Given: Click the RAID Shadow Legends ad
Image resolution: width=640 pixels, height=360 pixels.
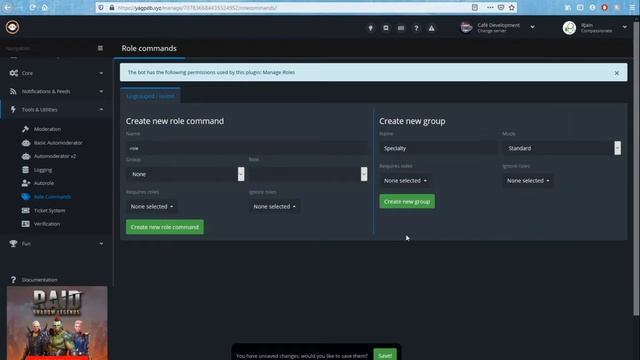Looking at the screenshot, I should pos(57,323).
